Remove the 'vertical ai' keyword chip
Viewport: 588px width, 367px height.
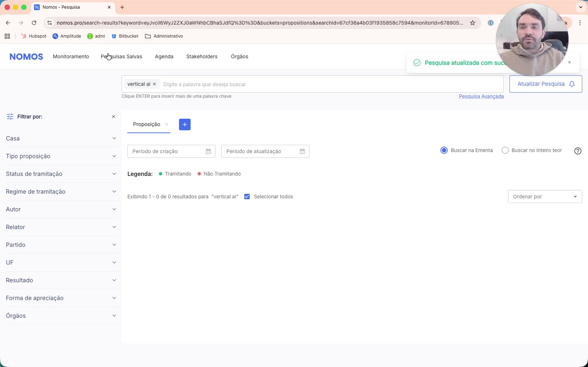pyautogui.click(x=154, y=84)
